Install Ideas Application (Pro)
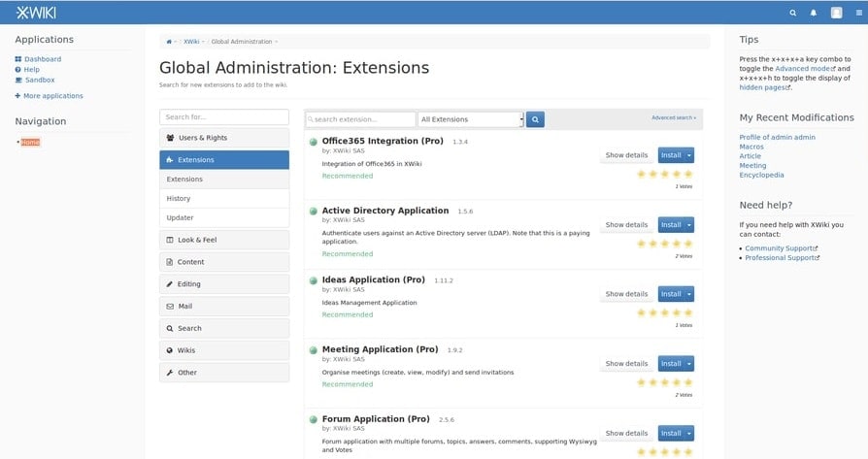 (x=671, y=294)
